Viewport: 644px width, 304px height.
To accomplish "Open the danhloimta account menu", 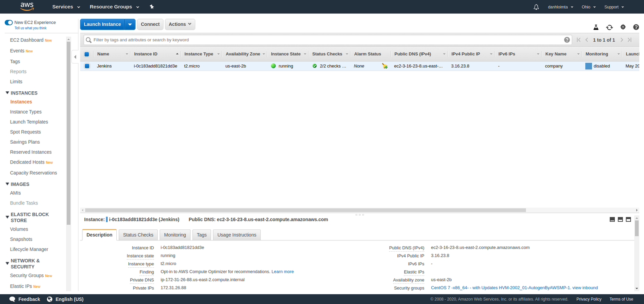I will click(560, 7).
